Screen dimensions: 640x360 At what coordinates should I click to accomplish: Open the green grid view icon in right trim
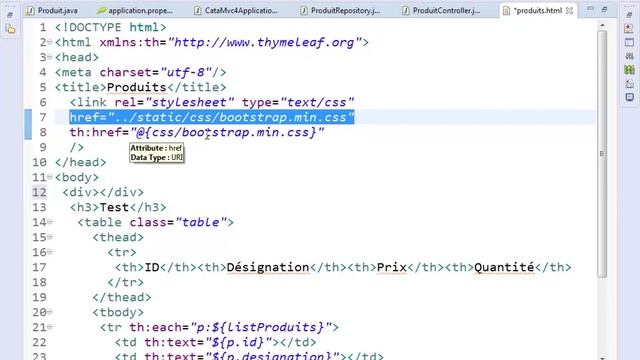[629, 70]
